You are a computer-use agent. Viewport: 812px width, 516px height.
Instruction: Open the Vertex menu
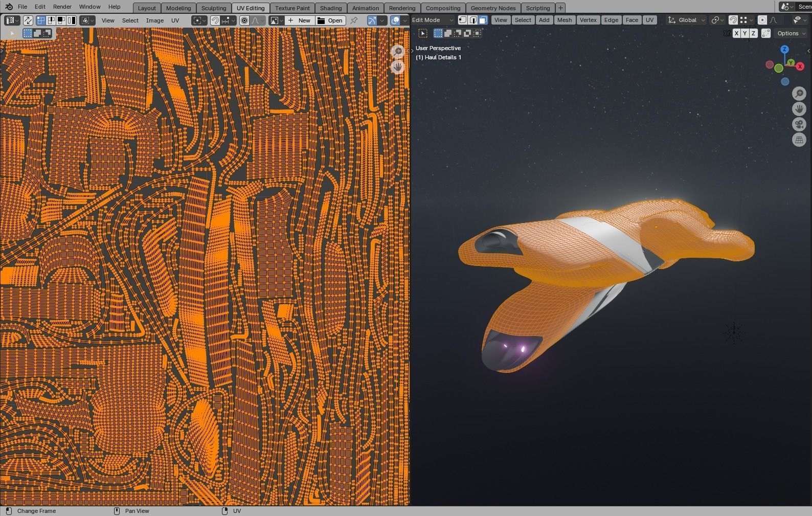click(588, 20)
